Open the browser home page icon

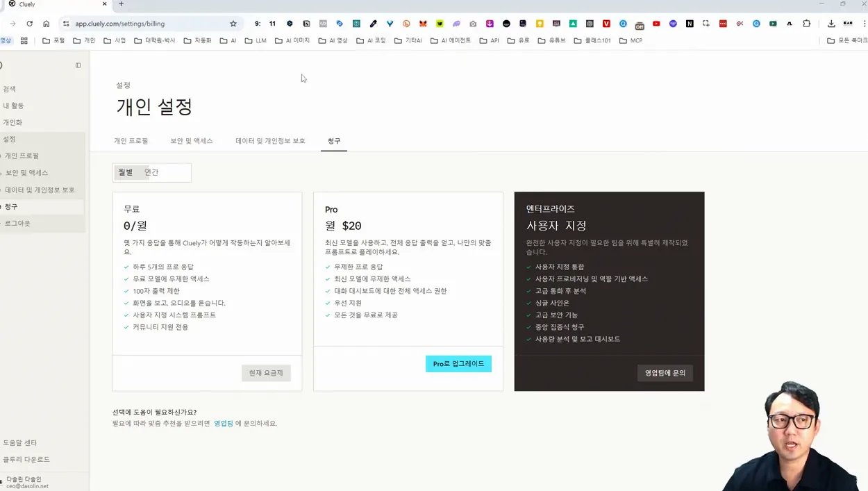46,24
